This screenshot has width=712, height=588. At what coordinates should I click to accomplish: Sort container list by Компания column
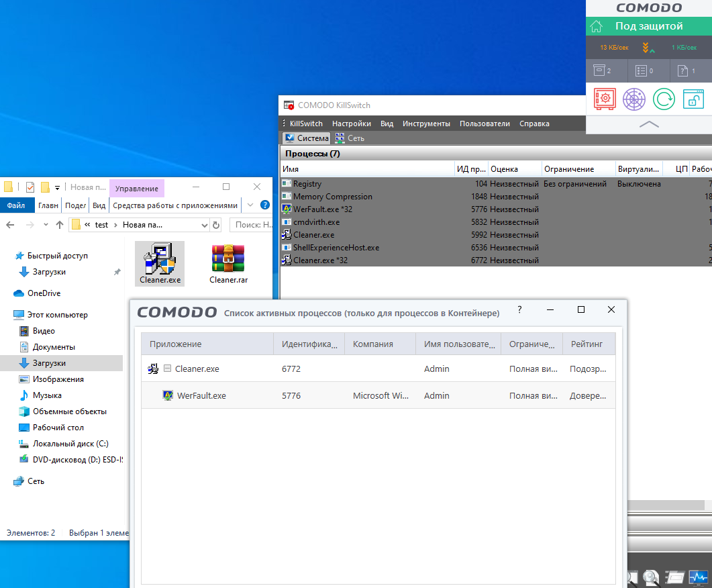coord(380,344)
